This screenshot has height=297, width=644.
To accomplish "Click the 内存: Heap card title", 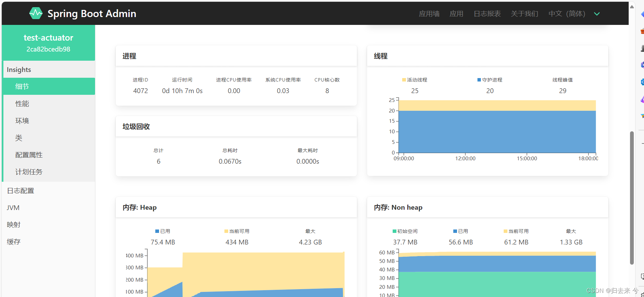I will point(140,207).
